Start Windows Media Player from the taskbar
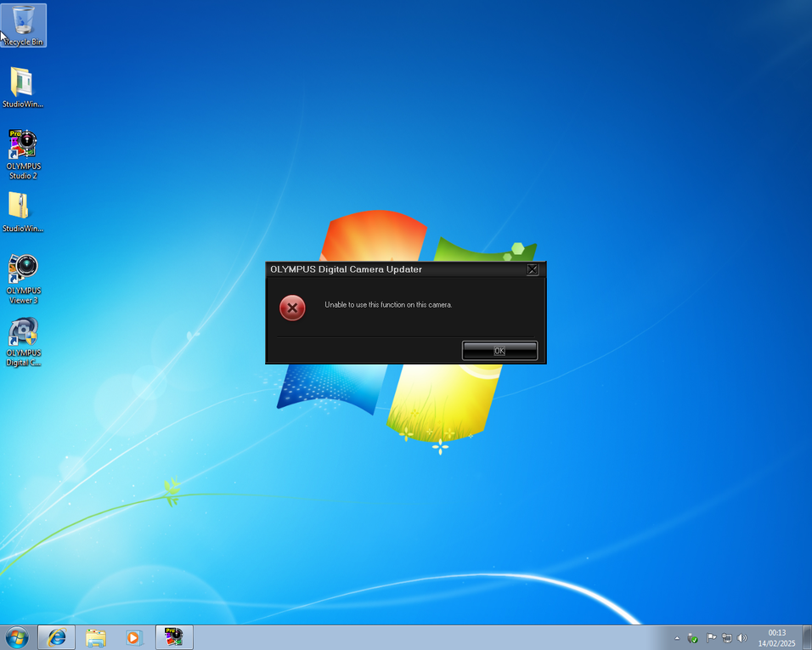This screenshot has width=812, height=650. point(134,637)
